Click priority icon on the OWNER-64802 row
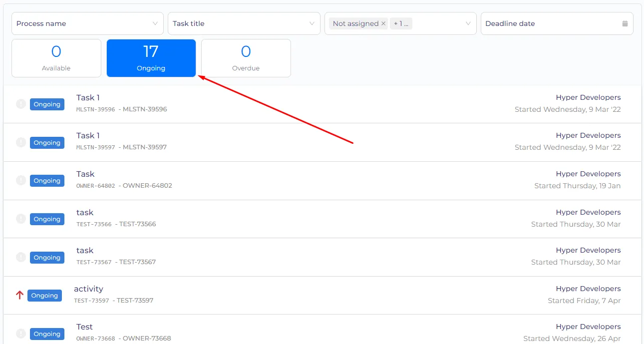Viewport: 644px width, 344px height. [x=21, y=180]
